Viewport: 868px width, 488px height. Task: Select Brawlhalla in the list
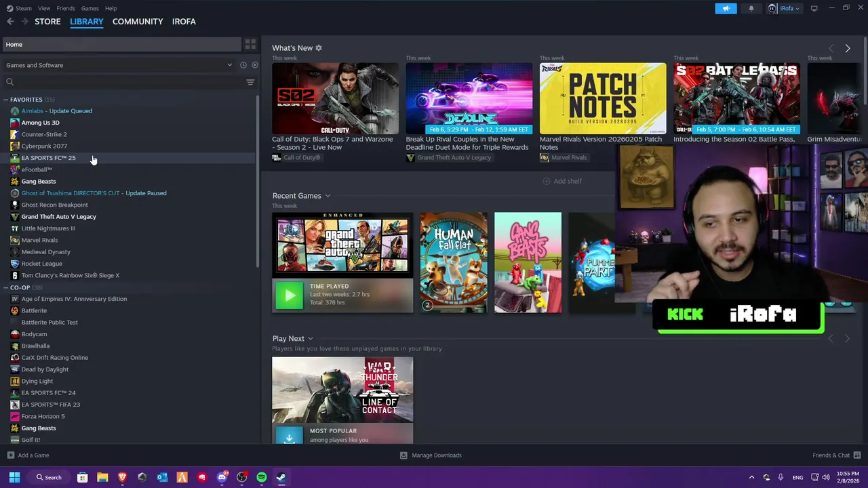35,346
